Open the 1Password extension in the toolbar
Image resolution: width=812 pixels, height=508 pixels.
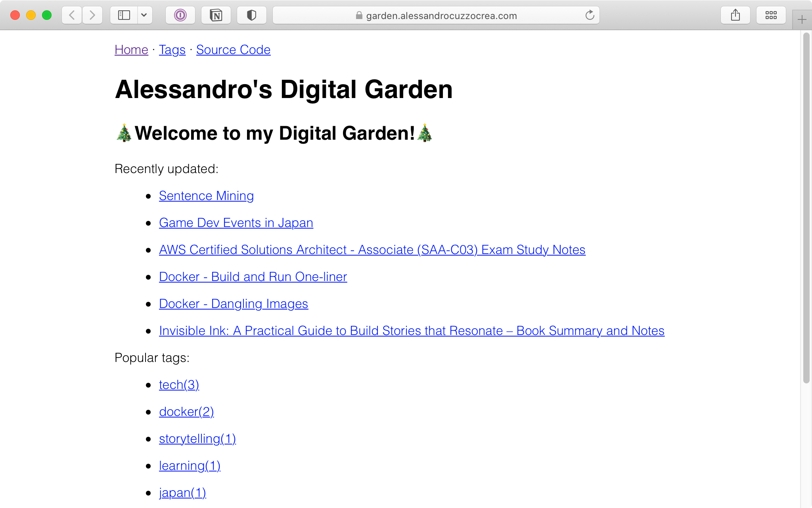point(180,15)
